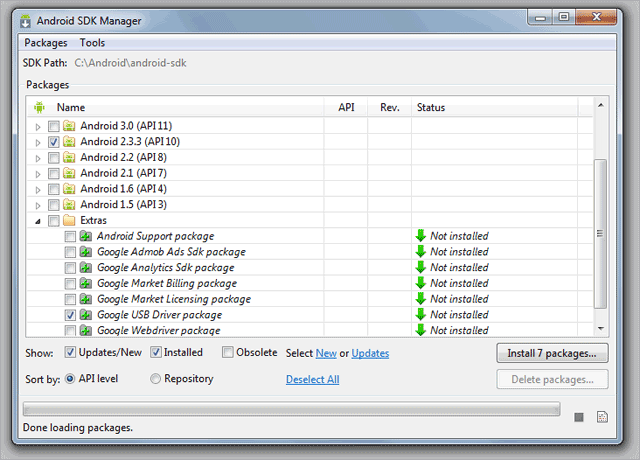This screenshot has height=460, width=640.
Task: Click the Google Market Licensing package icon
Action: click(x=86, y=299)
